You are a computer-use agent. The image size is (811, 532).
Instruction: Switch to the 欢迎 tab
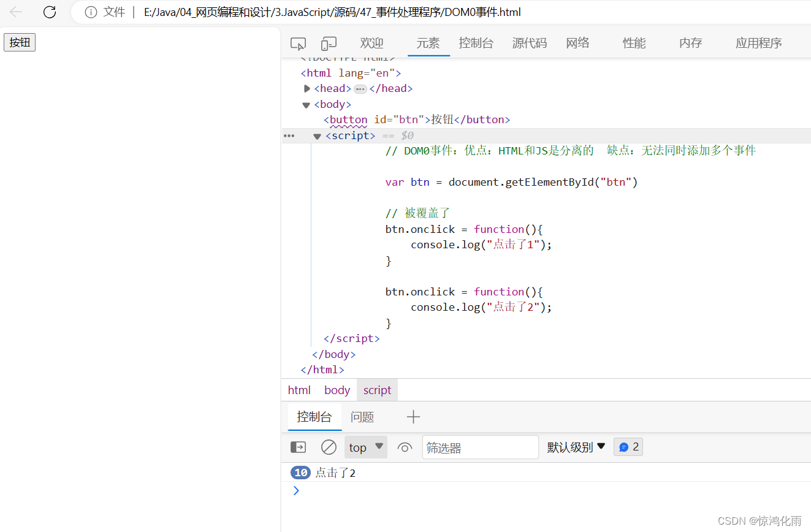[x=372, y=43]
